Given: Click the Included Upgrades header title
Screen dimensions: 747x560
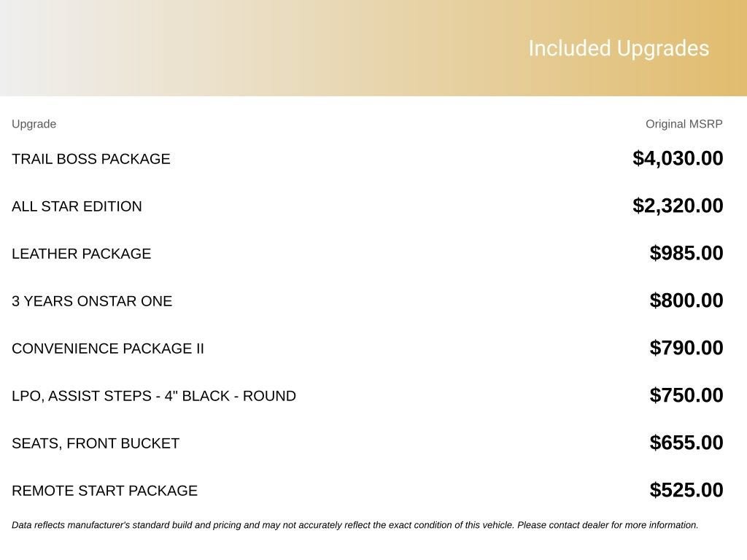Looking at the screenshot, I should [619, 49].
